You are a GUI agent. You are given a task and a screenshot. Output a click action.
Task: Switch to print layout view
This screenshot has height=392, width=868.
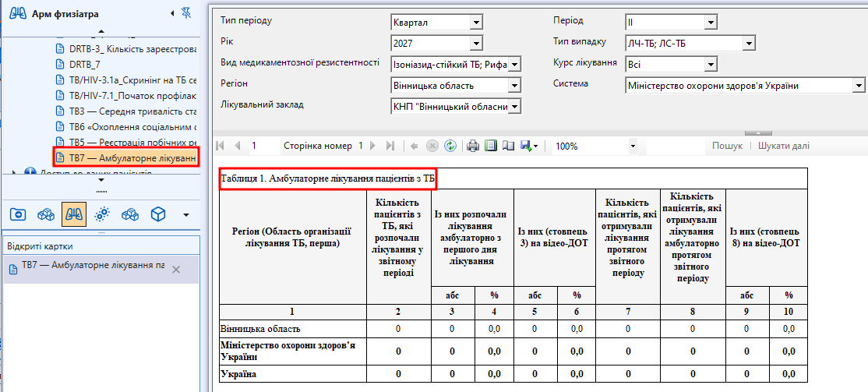[x=490, y=147]
